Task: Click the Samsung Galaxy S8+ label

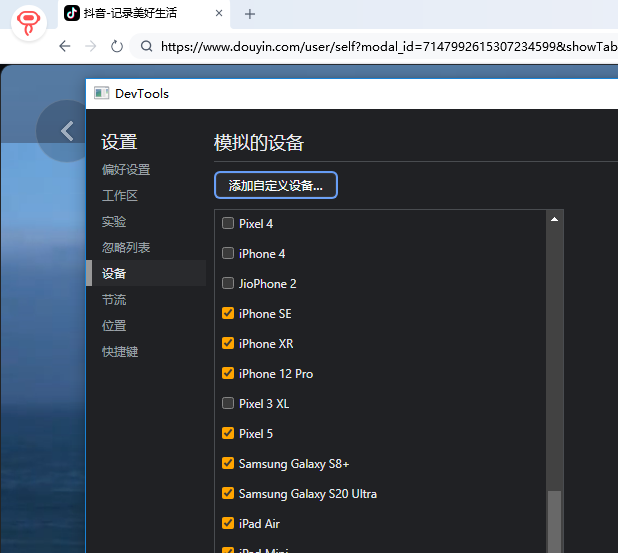Action: [294, 464]
